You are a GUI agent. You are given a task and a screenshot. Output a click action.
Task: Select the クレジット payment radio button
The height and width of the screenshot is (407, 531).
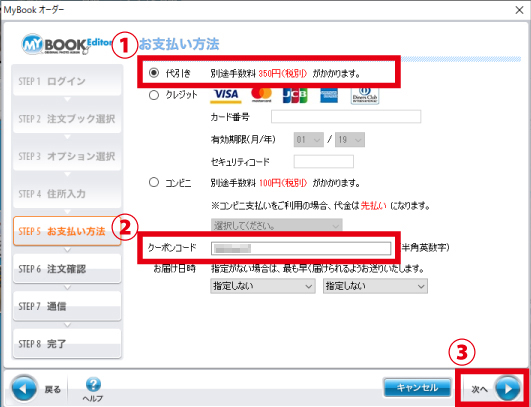[x=154, y=95]
